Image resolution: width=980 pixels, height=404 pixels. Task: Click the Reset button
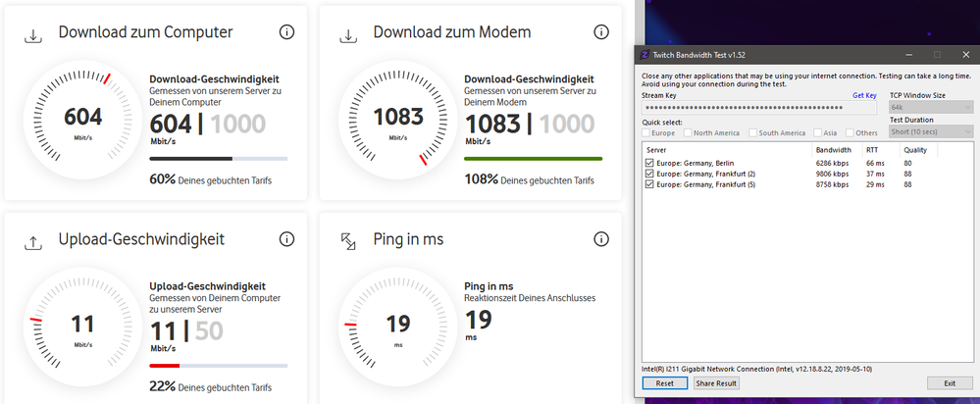pos(664,383)
